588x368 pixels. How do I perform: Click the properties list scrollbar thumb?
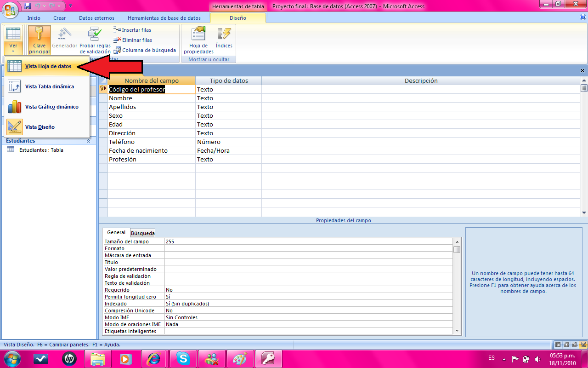[457, 249]
